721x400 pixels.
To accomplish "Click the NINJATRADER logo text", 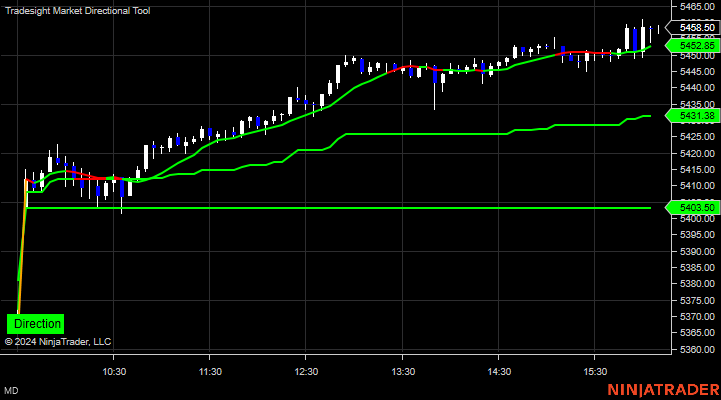I will 664,390.
